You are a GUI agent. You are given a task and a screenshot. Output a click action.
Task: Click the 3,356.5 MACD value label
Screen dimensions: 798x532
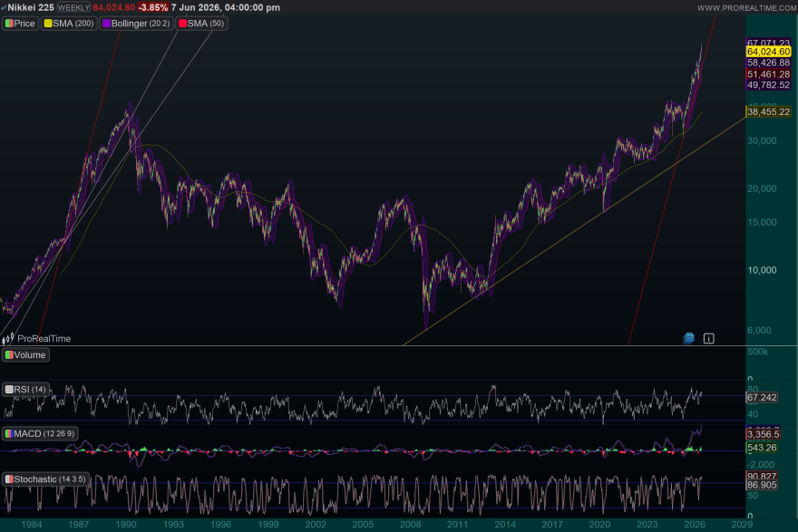coord(764,434)
